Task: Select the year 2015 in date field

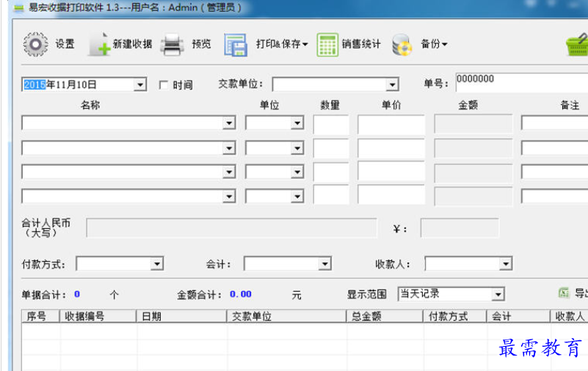Action: [35, 84]
